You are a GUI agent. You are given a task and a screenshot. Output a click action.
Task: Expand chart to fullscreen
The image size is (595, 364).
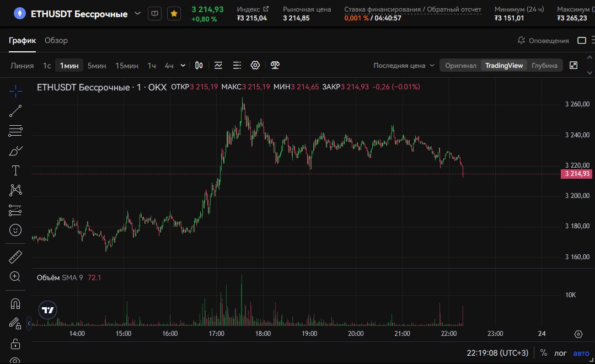[x=573, y=65]
